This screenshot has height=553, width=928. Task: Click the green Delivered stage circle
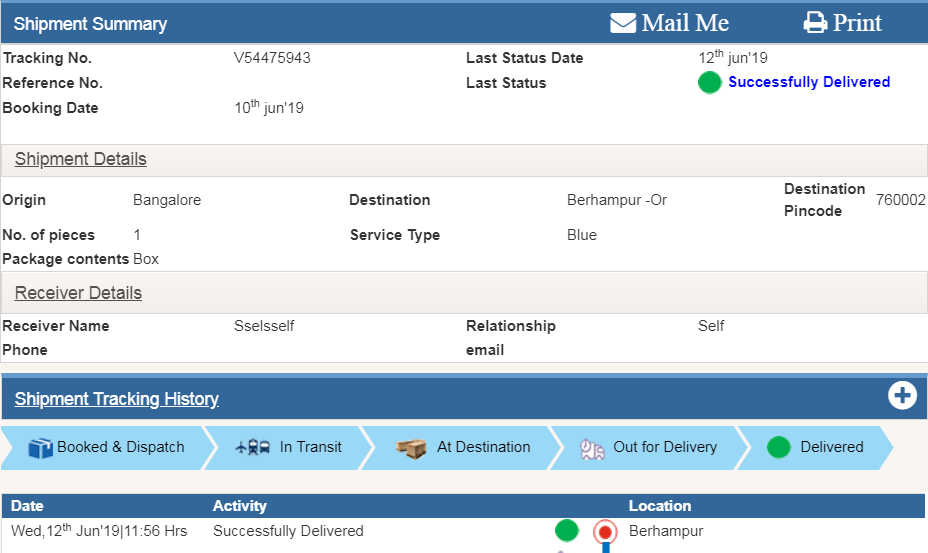779,448
